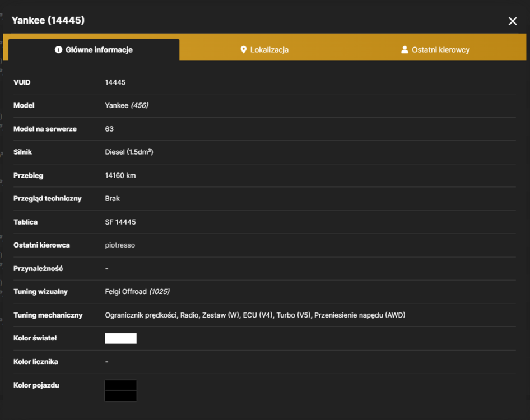Click the Kolor licznika row label
The height and width of the screenshot is (420, 530).
pos(36,362)
